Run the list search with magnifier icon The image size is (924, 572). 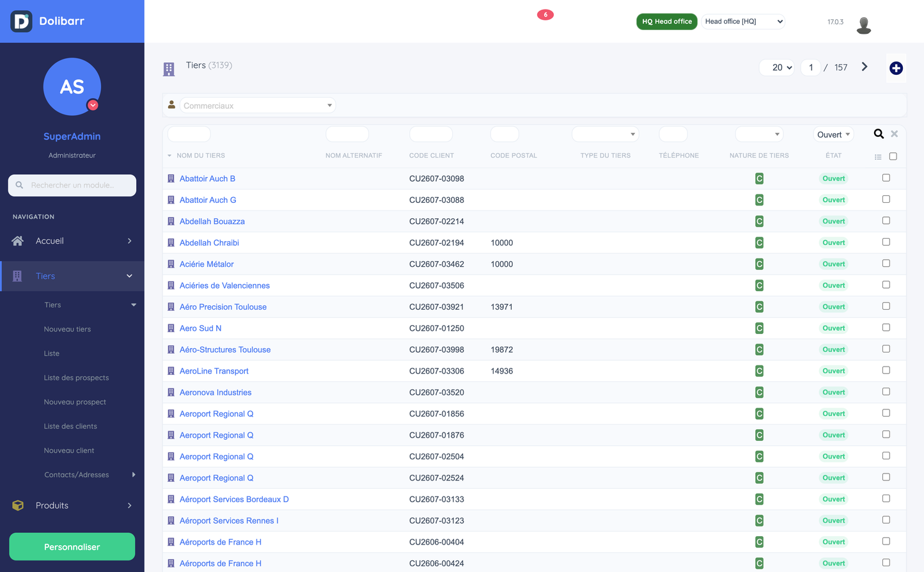879,134
